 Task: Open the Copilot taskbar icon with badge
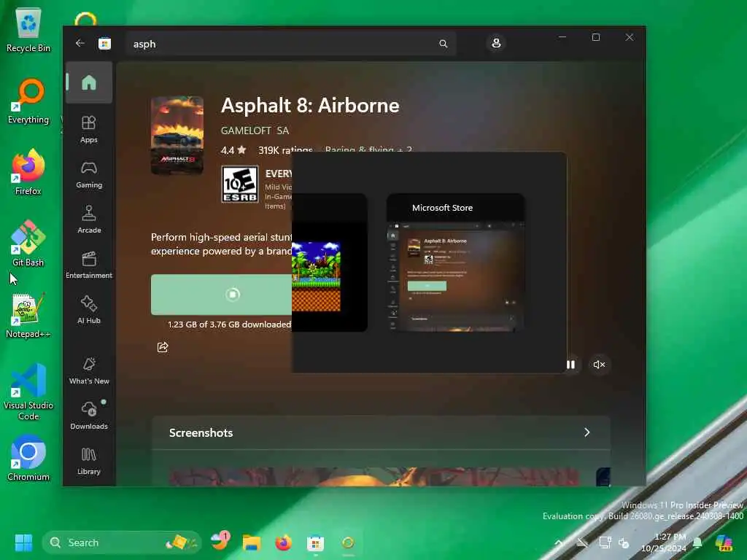pos(220,542)
